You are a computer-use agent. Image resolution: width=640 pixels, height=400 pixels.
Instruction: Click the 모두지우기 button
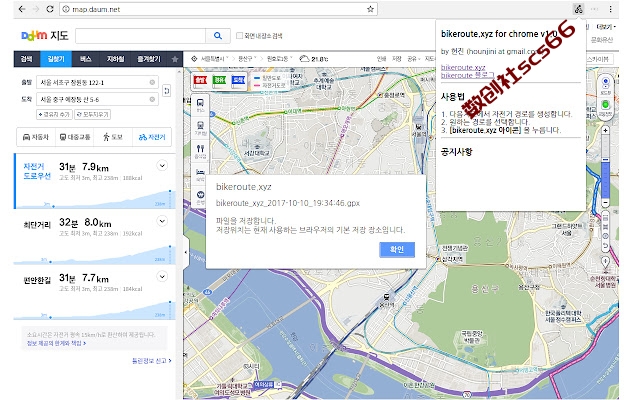coord(93,114)
